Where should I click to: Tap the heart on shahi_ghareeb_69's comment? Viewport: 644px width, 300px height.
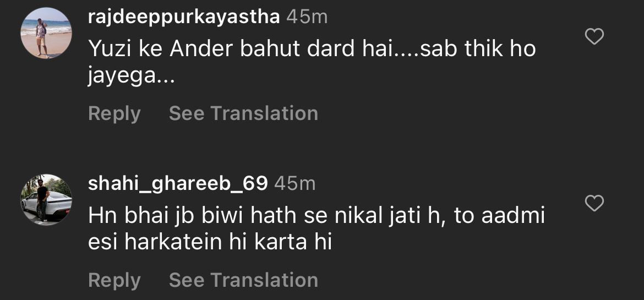pos(594,203)
